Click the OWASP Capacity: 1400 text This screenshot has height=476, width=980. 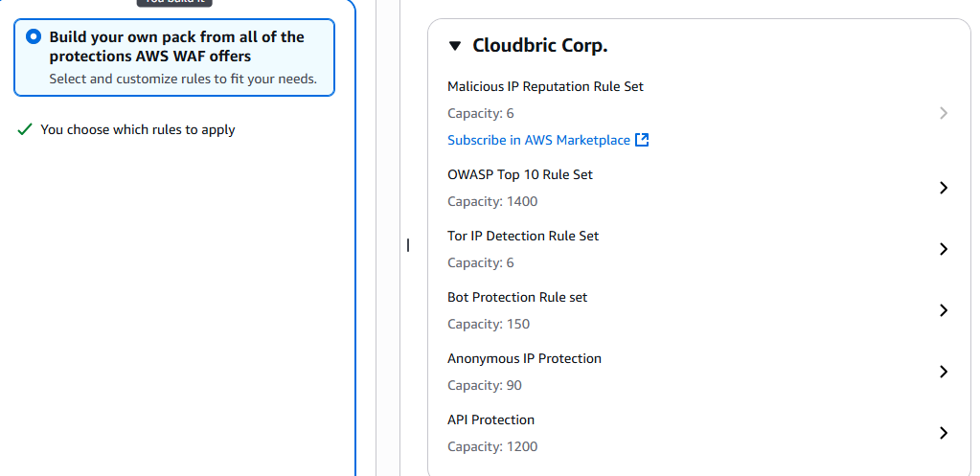(492, 201)
